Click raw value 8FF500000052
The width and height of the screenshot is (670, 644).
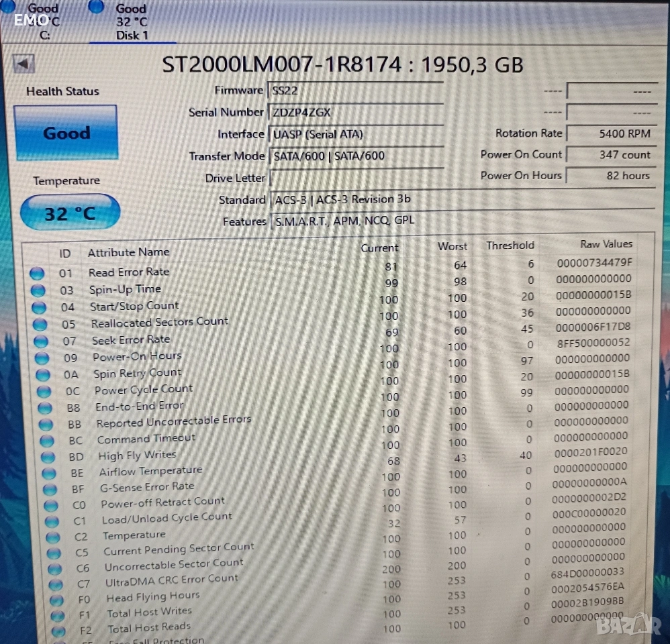click(593, 343)
